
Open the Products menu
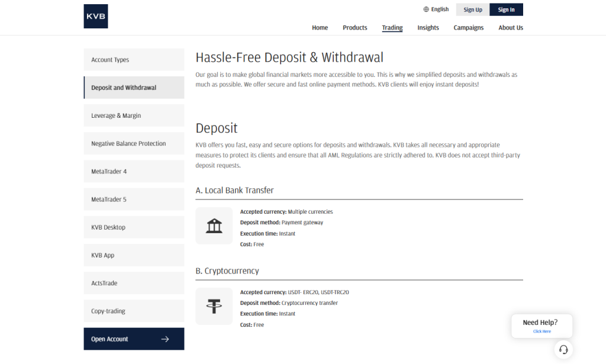coord(354,27)
